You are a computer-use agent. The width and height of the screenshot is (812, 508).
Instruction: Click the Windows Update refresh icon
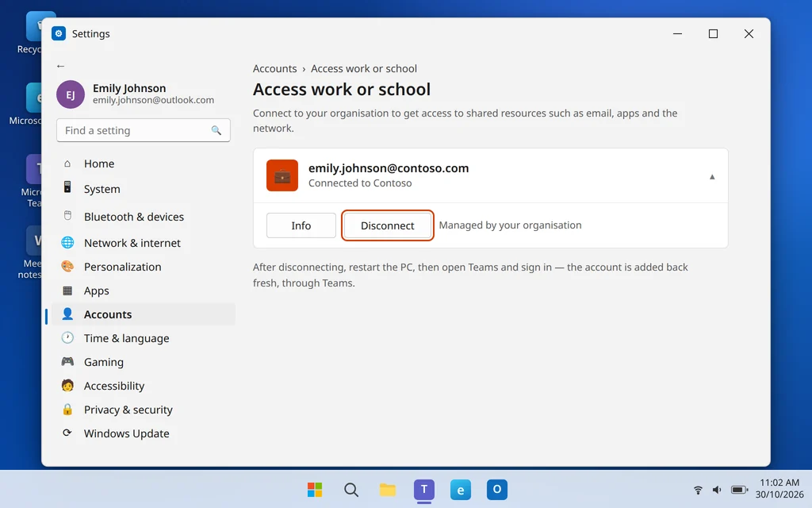coord(67,433)
